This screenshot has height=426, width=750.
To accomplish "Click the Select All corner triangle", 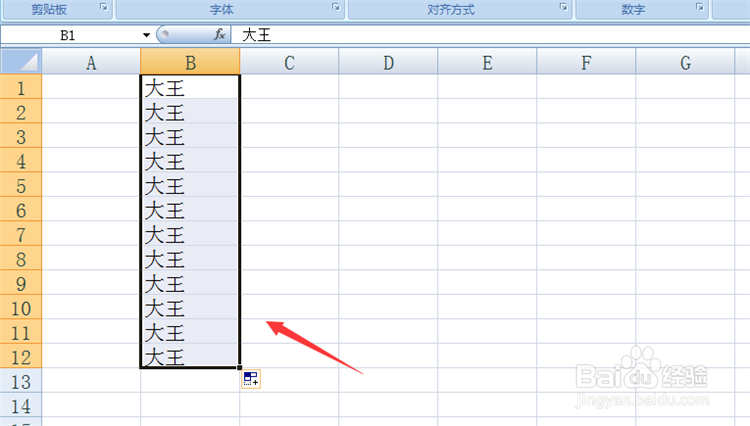I will 21,61.
